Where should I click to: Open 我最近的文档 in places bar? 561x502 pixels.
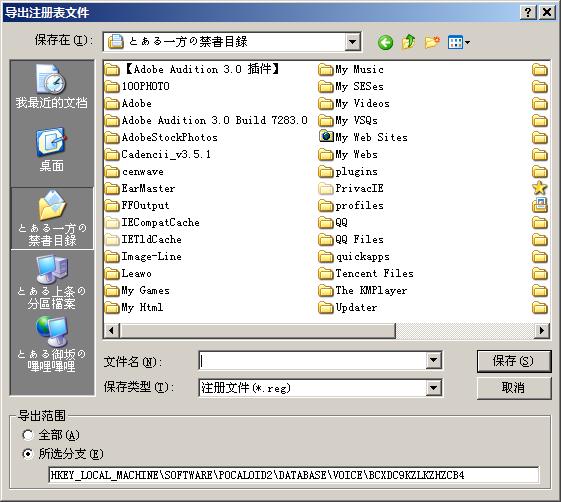click(x=52, y=87)
